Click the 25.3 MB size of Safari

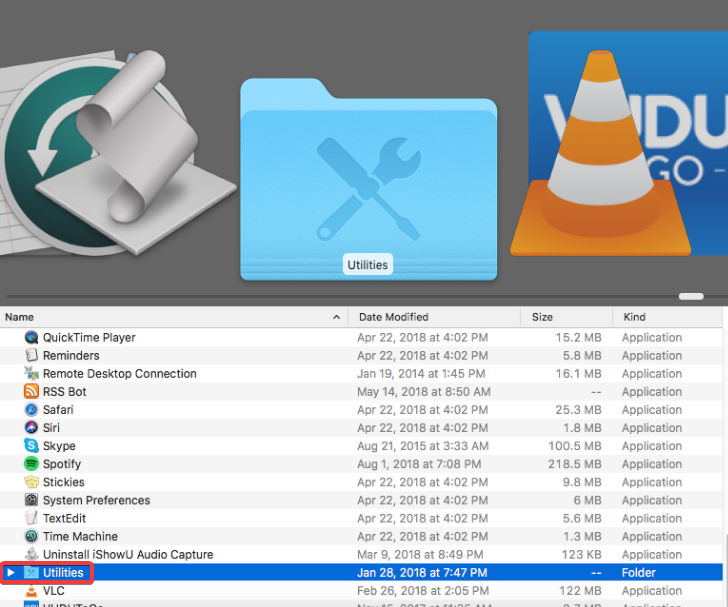click(x=578, y=410)
